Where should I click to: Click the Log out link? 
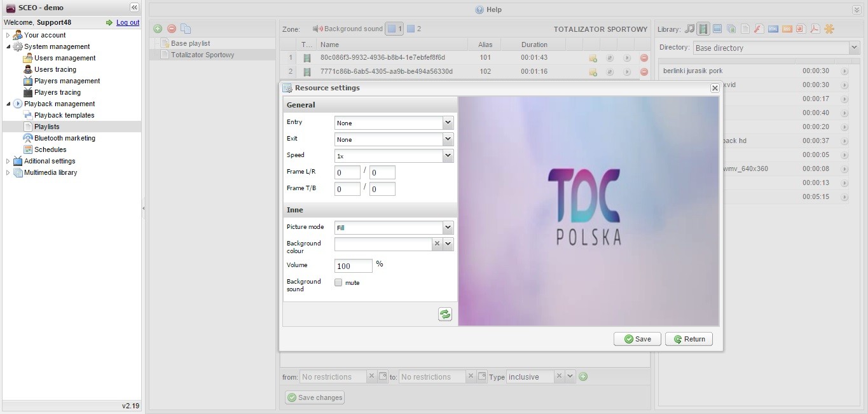(128, 22)
